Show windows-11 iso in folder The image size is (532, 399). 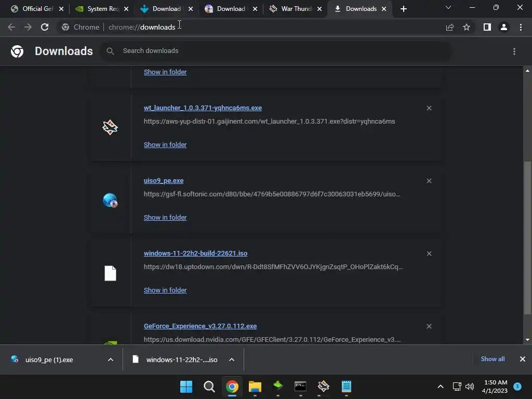point(165,290)
